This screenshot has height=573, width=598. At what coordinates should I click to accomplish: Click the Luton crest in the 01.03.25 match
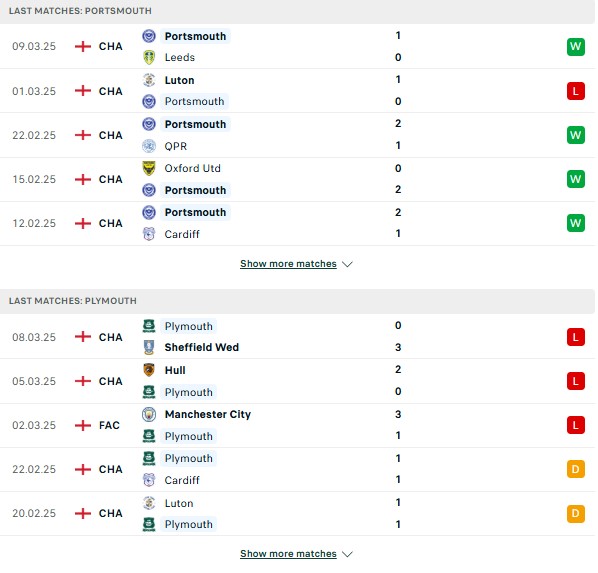[x=149, y=80]
